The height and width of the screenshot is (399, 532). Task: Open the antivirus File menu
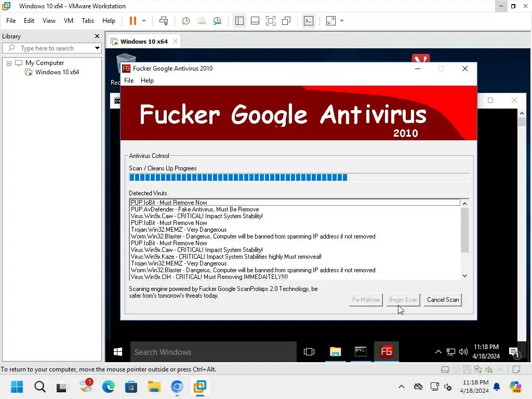(x=129, y=81)
